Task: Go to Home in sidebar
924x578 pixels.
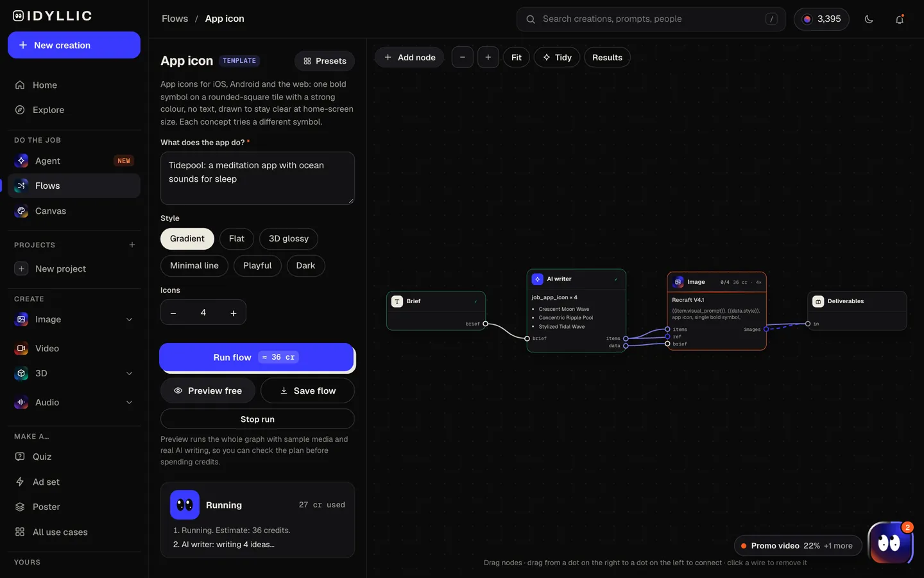Action: pos(74,85)
